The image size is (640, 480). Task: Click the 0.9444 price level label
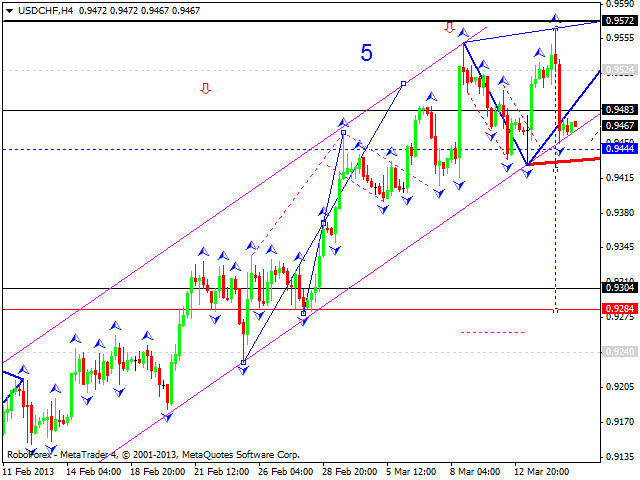(620, 149)
